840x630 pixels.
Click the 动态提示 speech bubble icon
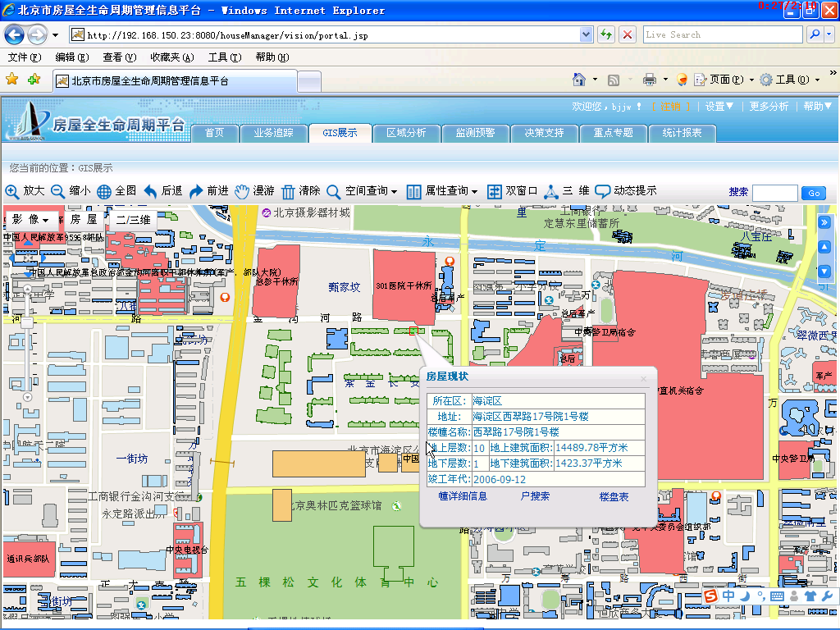click(603, 191)
